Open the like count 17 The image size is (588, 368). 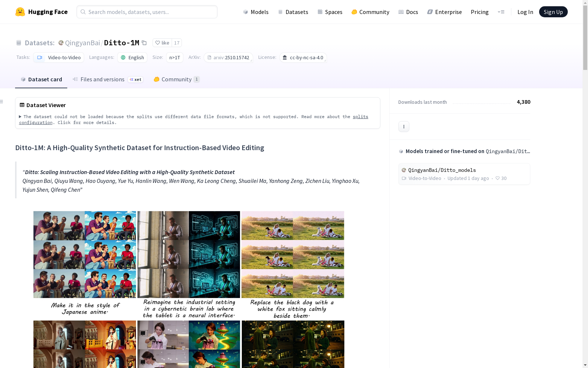[177, 43]
